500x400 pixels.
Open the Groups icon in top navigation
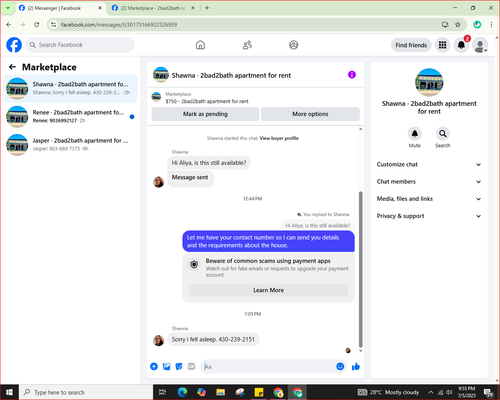pos(294,45)
